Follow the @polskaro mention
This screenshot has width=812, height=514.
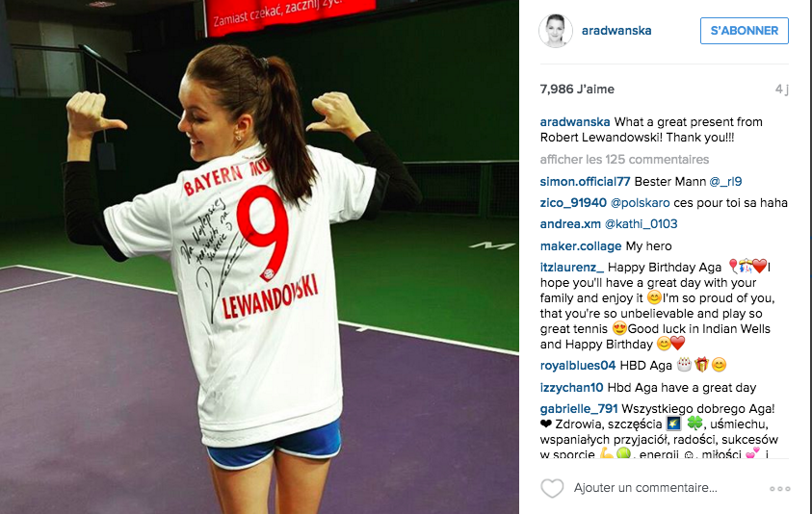click(x=641, y=203)
